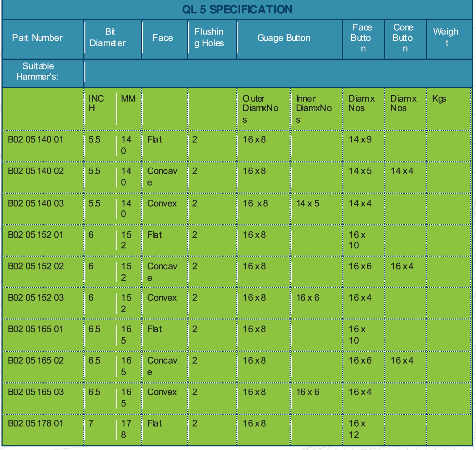Click inner gauge value 14 x 5
Screen dimensions: 476x450
308,203
